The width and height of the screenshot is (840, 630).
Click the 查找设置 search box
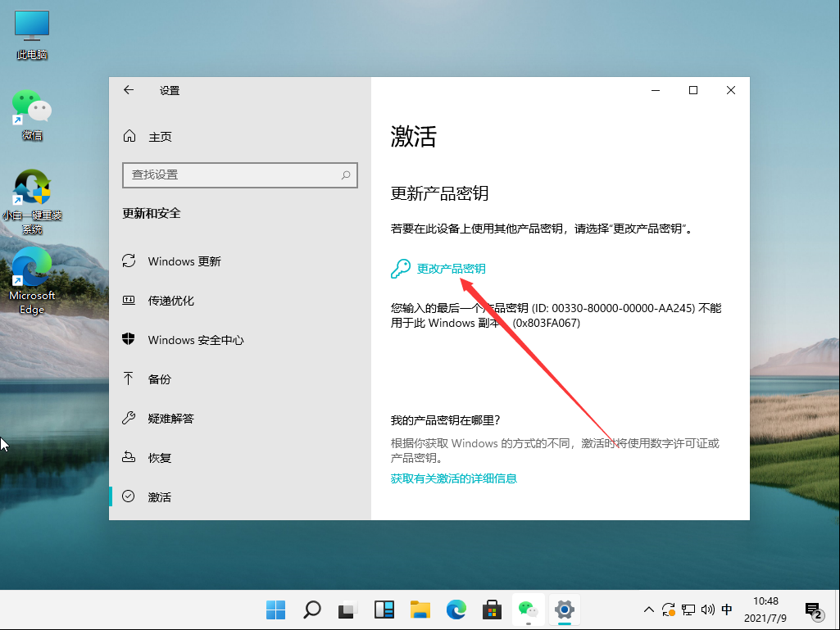(x=239, y=175)
